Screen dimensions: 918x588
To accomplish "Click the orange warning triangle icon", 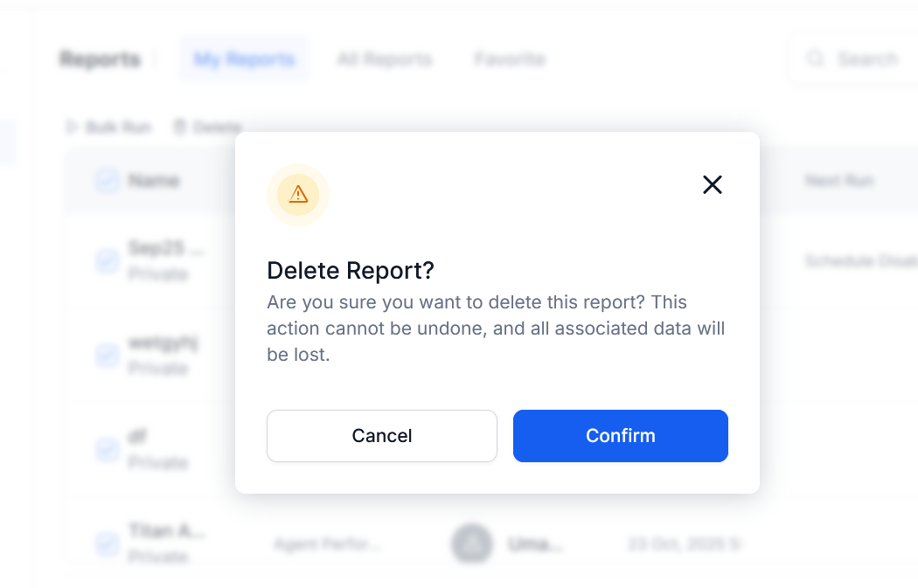I will 298,194.
